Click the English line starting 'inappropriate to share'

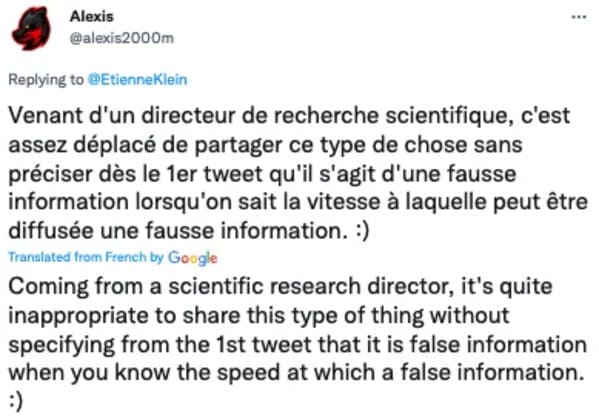(259, 316)
